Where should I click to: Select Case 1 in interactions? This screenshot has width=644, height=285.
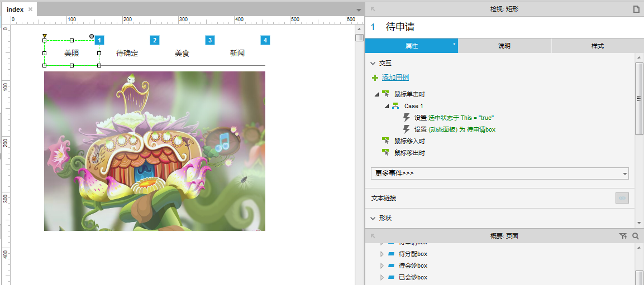413,106
